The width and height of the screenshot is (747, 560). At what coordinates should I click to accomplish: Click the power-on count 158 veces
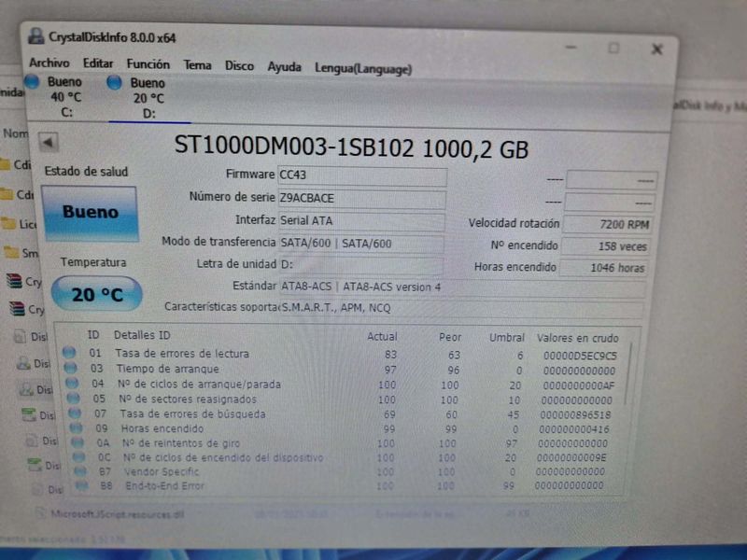604,246
